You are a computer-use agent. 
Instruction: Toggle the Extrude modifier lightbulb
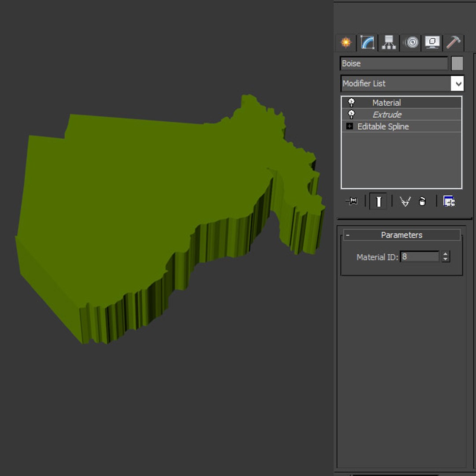351,115
